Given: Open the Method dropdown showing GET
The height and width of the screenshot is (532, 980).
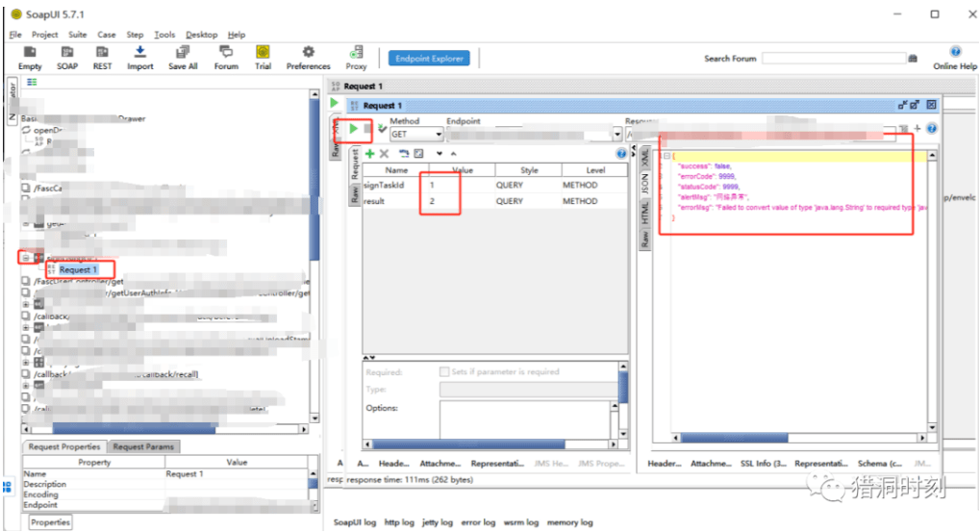Looking at the screenshot, I should (416, 135).
